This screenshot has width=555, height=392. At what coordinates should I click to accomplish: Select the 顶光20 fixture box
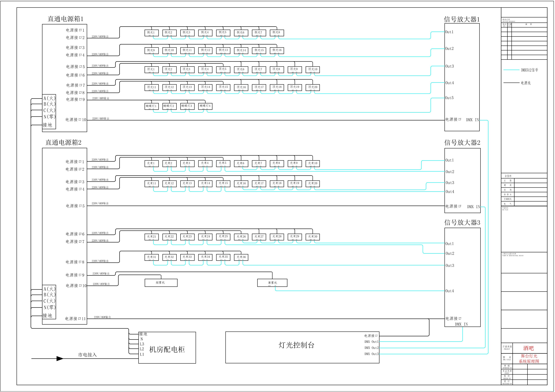click(x=313, y=87)
